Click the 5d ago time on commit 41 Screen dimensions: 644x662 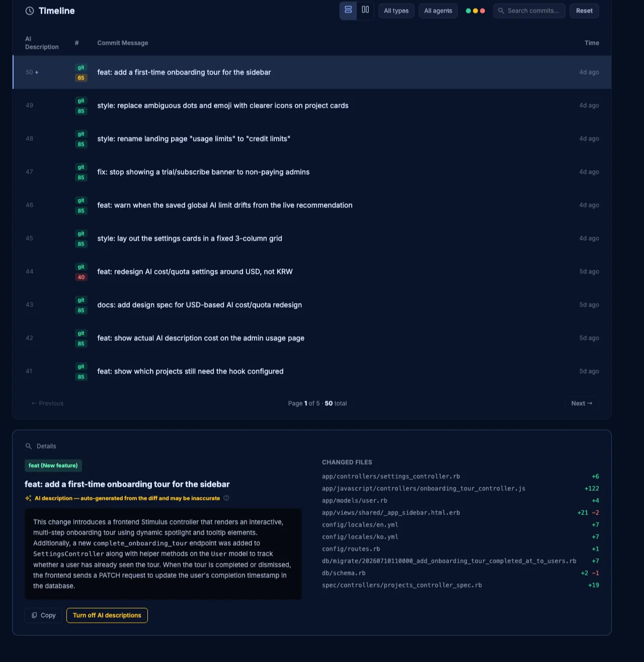[x=589, y=371]
